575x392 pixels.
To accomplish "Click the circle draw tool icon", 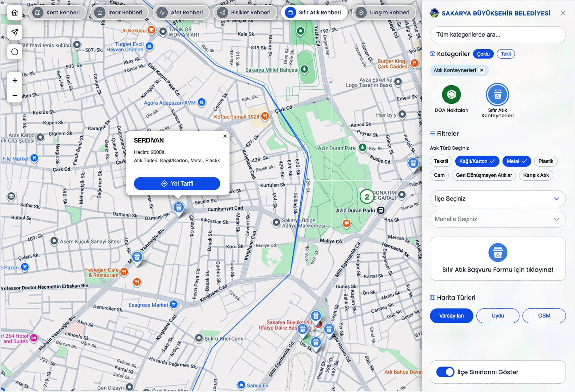I will tap(15, 52).
